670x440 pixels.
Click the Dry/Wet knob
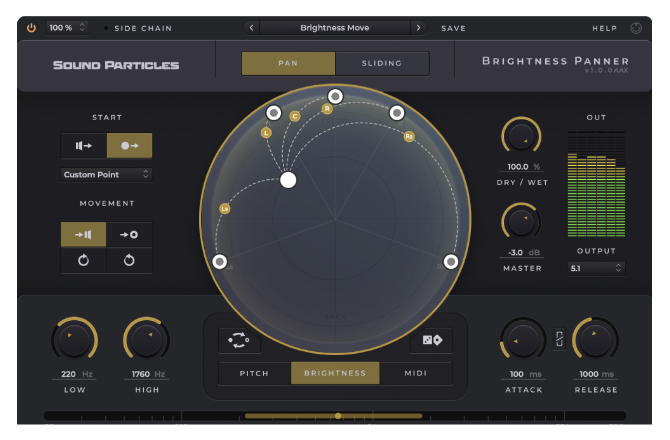coord(521,135)
